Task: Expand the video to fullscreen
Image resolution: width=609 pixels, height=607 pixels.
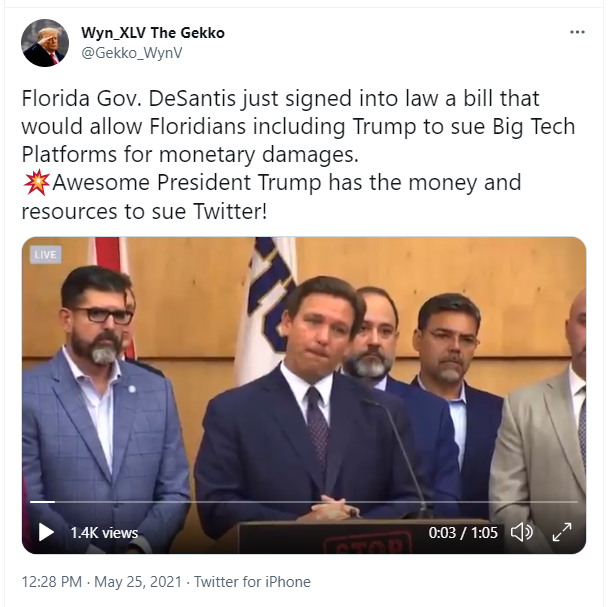Action: coord(562,532)
